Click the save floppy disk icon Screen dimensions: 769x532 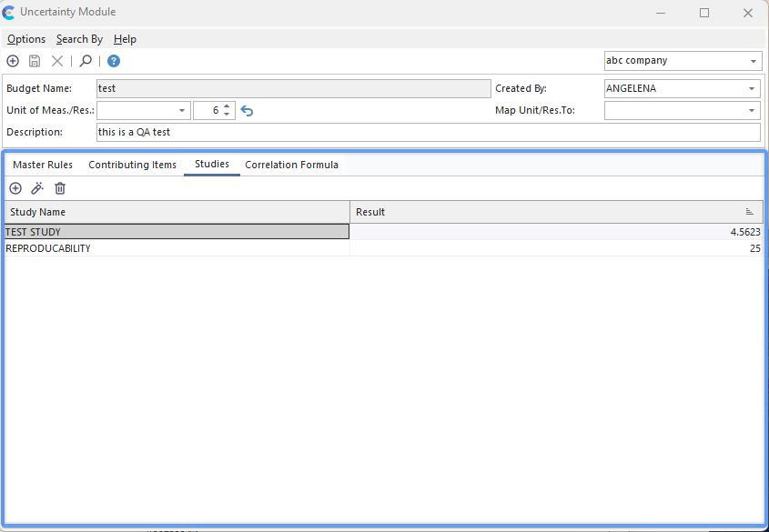tap(35, 61)
